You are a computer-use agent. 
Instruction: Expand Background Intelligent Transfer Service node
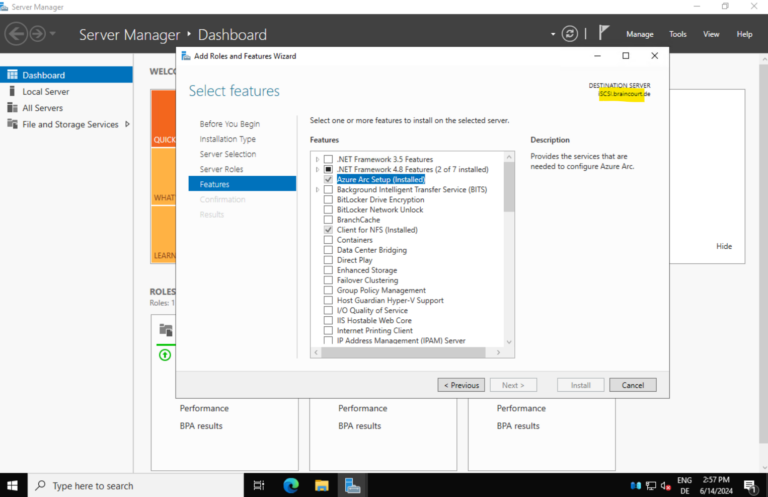[x=318, y=189]
